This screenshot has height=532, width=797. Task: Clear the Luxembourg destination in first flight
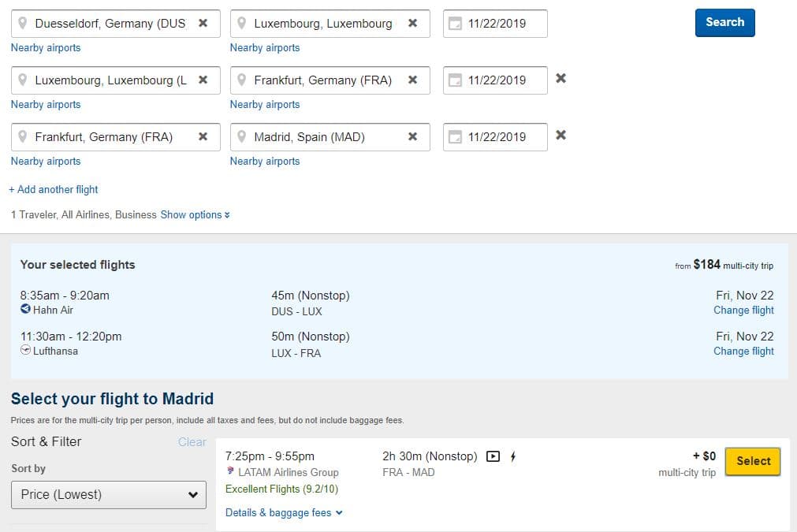(x=412, y=24)
